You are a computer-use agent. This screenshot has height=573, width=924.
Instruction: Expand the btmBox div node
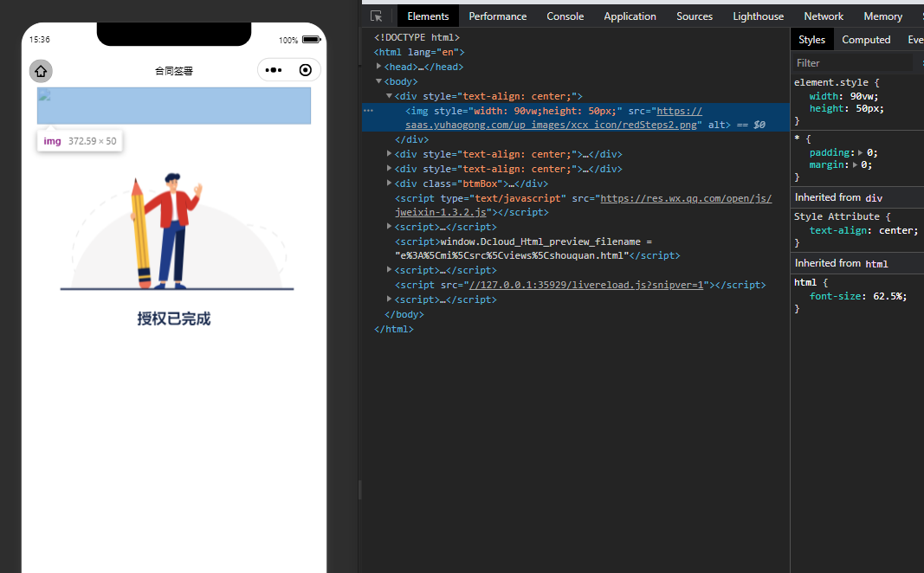[x=390, y=183]
